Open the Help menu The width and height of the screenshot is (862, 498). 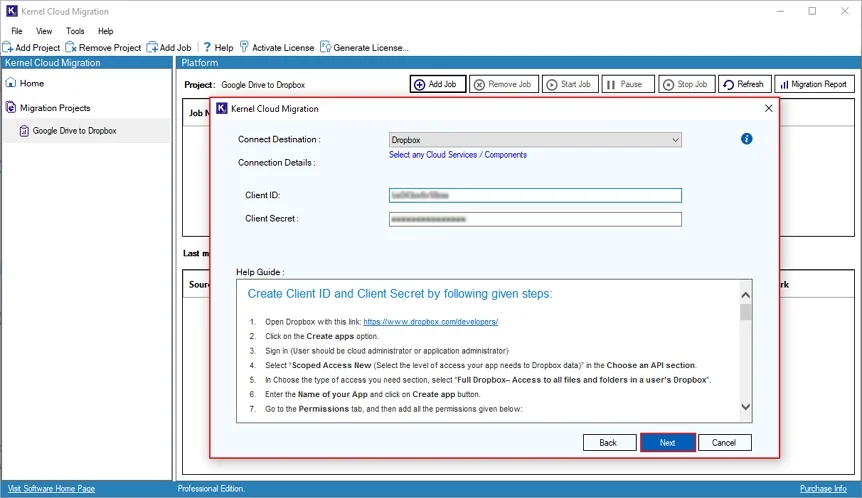pos(106,31)
